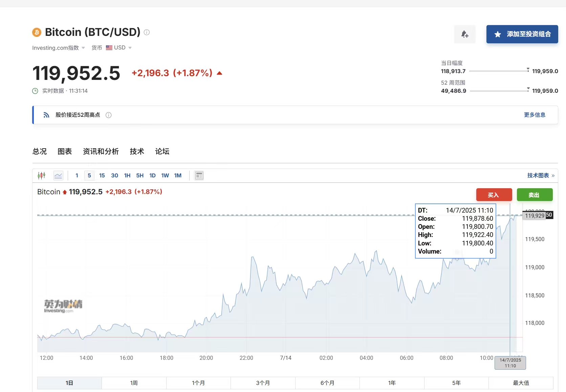This screenshot has width=566, height=392.
Task: Set chart interval to 15 minutes
Action: pos(102,175)
